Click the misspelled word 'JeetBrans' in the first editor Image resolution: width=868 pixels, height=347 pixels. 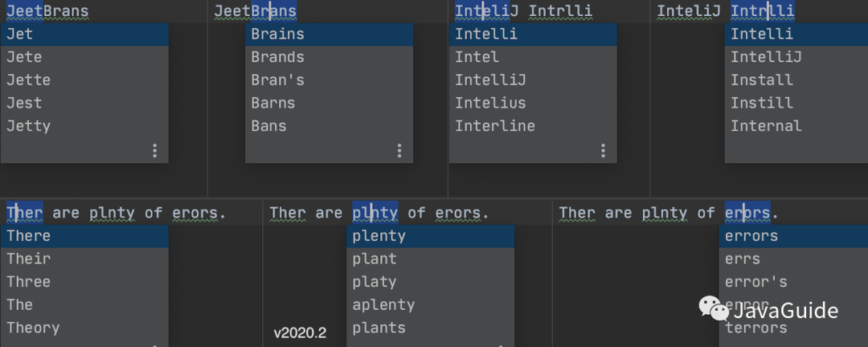click(47, 11)
